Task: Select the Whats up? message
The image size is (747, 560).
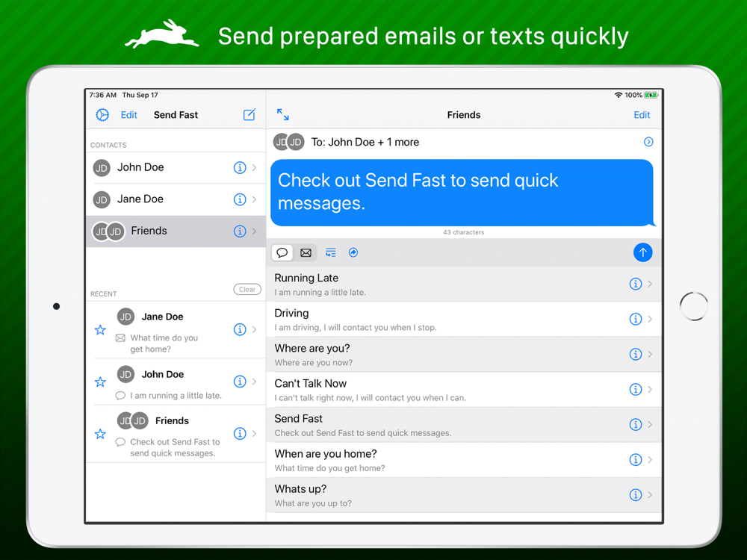Action: click(464, 495)
